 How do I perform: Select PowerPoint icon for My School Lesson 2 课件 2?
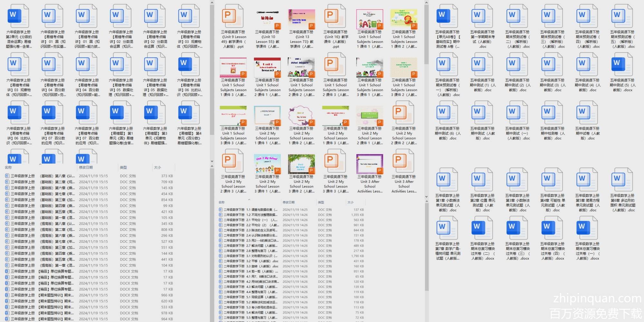[404, 113]
